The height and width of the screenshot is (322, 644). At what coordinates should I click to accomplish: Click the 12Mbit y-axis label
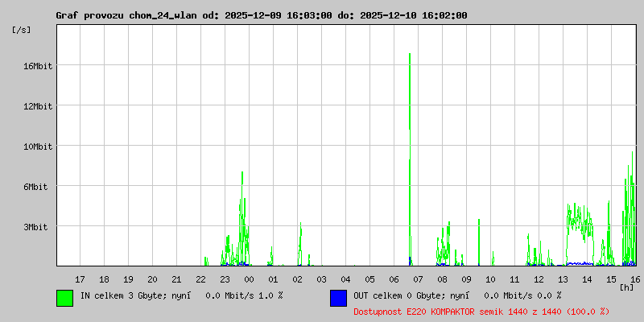click(38, 106)
